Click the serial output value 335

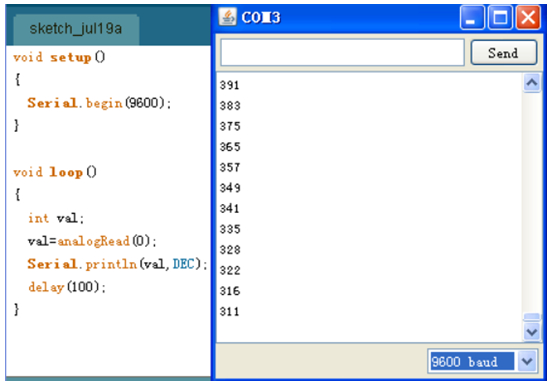[230, 229]
